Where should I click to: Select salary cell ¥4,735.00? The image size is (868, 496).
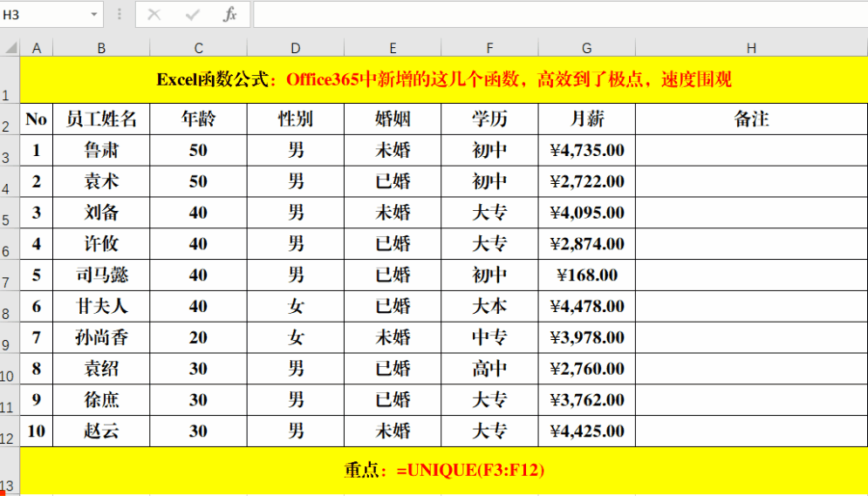(x=587, y=150)
